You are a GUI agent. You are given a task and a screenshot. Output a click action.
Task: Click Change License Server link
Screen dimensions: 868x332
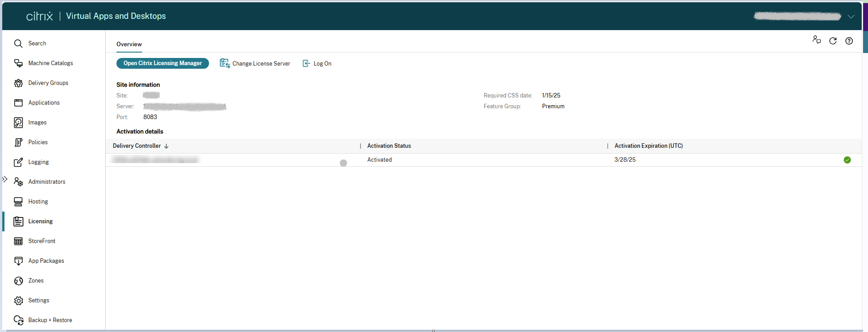261,64
